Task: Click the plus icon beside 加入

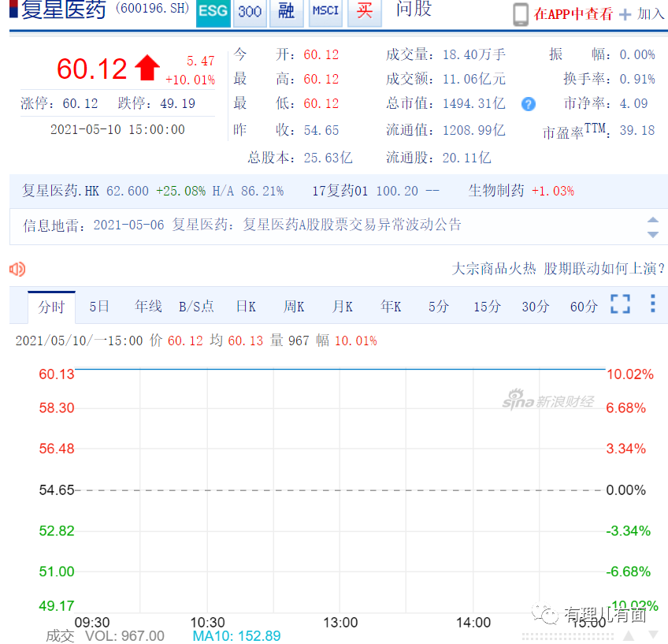Action: click(x=625, y=14)
